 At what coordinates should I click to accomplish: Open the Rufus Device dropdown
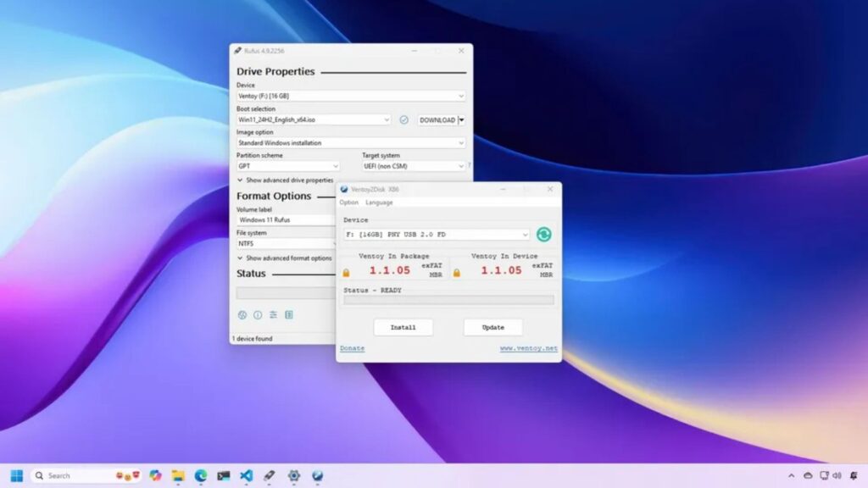351,97
